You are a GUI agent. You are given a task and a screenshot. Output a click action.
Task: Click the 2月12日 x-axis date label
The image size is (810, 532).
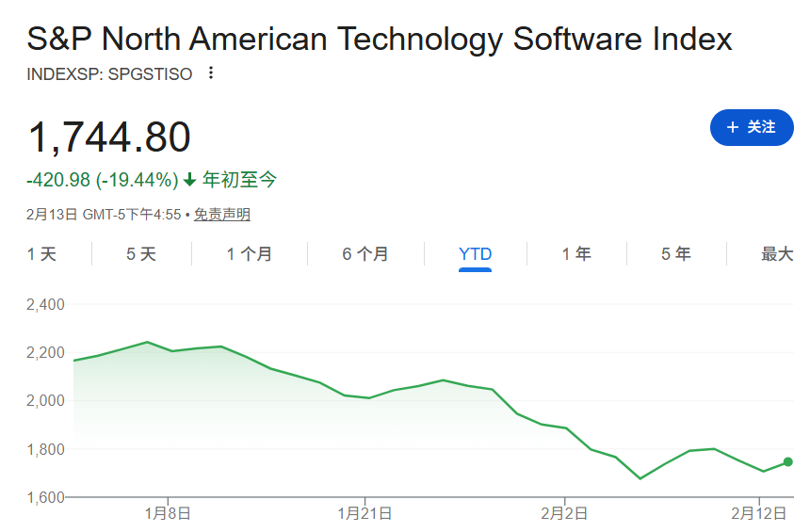point(760,514)
